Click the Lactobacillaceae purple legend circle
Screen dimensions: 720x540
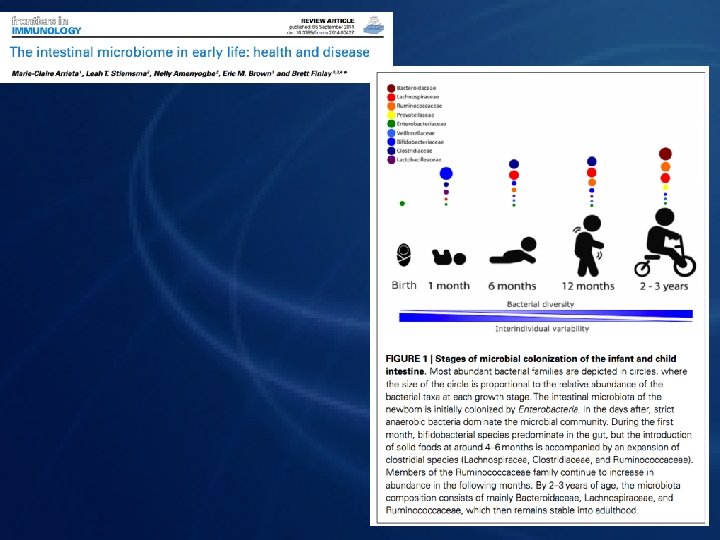[x=391, y=160]
